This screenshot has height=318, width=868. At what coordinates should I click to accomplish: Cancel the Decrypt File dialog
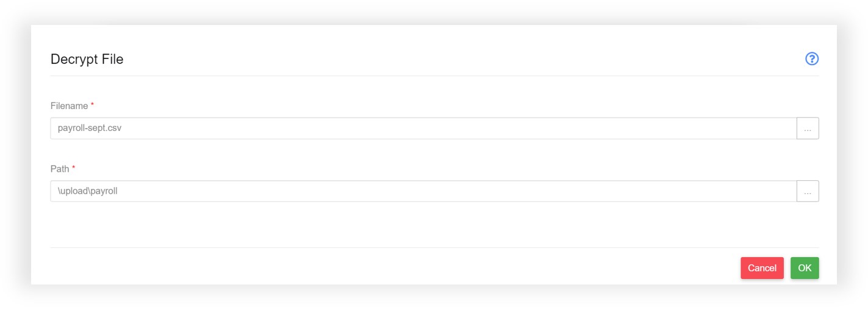point(762,268)
